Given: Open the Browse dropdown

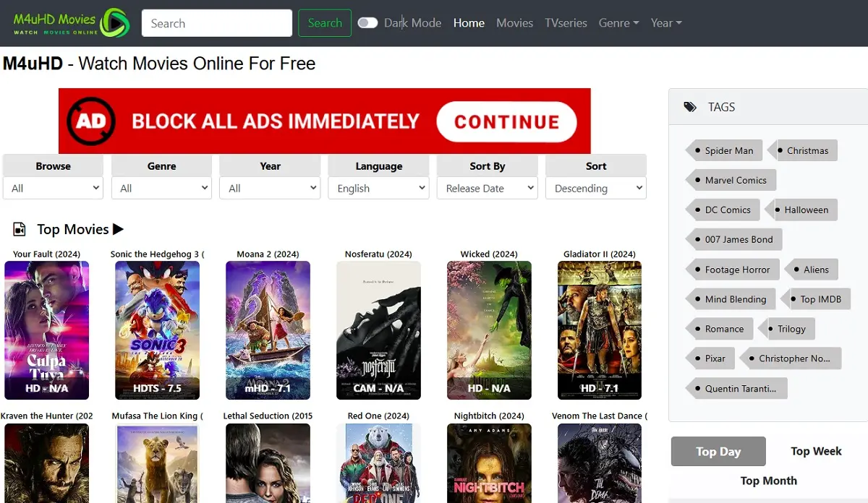Looking at the screenshot, I should [54, 188].
